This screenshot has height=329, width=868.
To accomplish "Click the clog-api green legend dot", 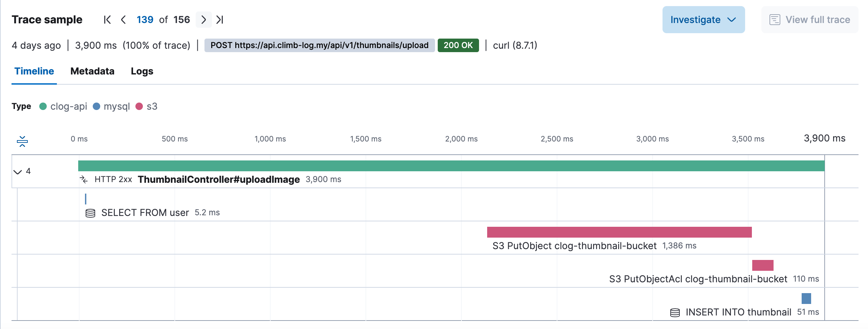I will (43, 106).
